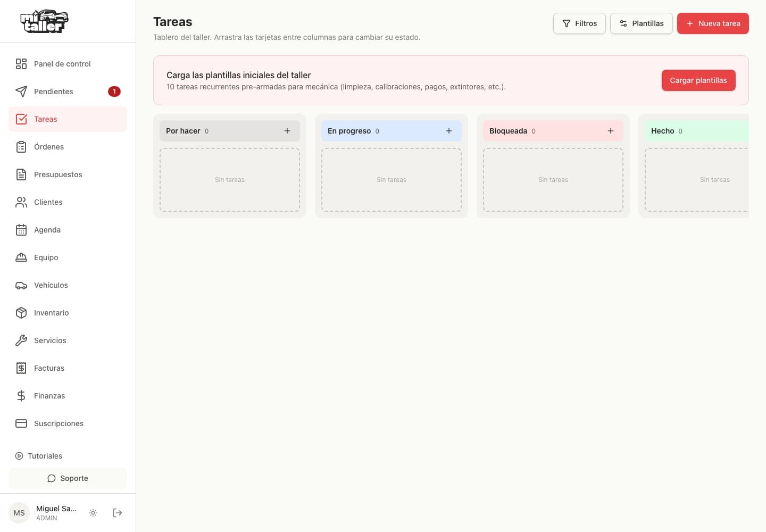Open Soporte chat button
Viewport: 766px width, 532px height.
(x=68, y=478)
